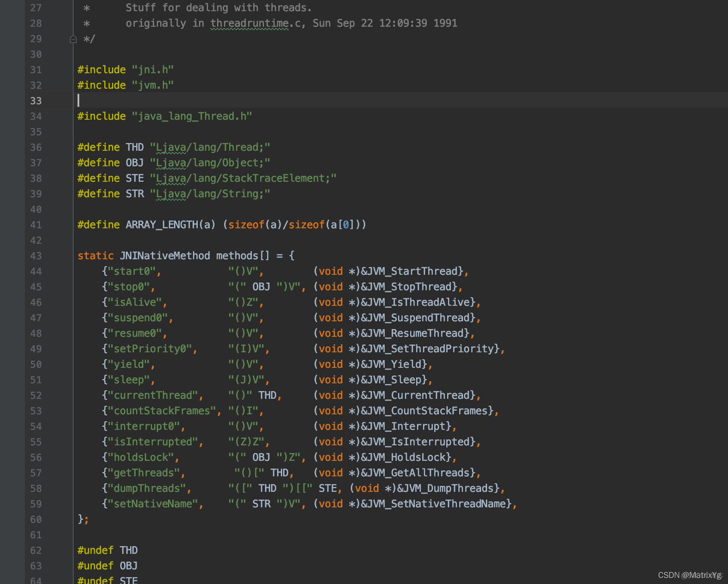Screen dimensions: 728x584
Task: Click line number 43 in the gutter
Action: point(36,256)
